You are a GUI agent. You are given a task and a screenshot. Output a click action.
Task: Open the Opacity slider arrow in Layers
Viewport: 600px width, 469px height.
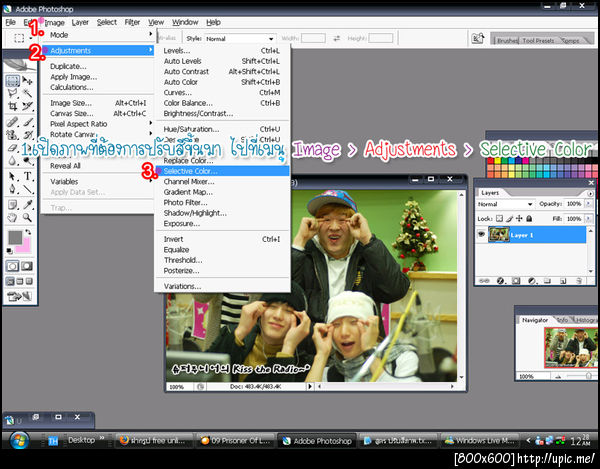click(589, 204)
